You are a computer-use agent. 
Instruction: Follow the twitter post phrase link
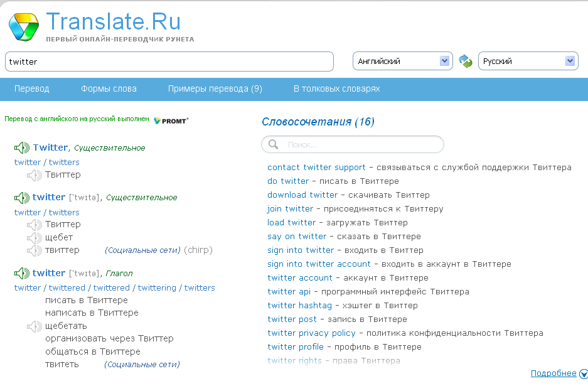(x=292, y=319)
